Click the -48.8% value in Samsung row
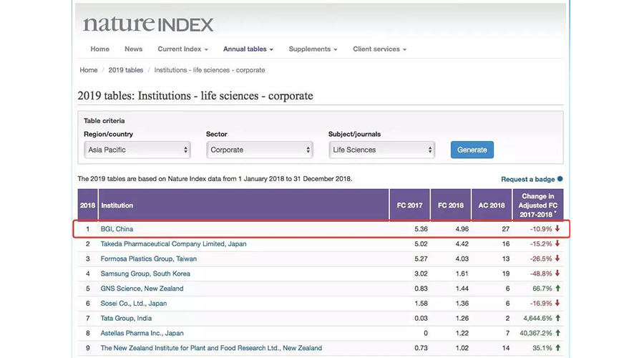644x358 pixels. [541, 274]
